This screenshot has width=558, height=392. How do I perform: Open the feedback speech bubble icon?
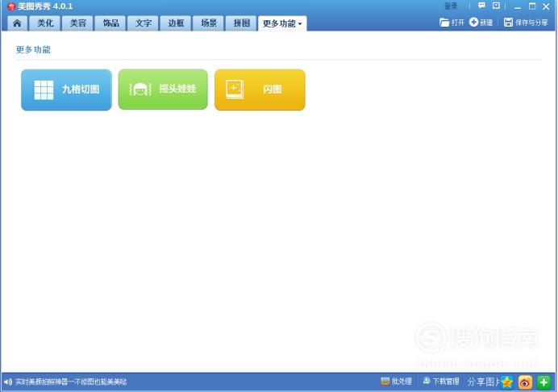click(481, 6)
